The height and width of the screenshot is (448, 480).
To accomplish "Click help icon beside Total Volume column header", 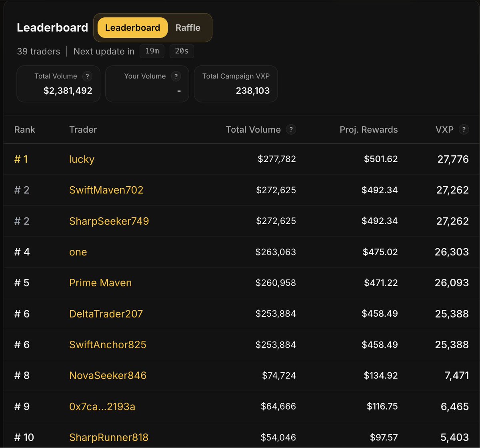I will click(x=291, y=129).
